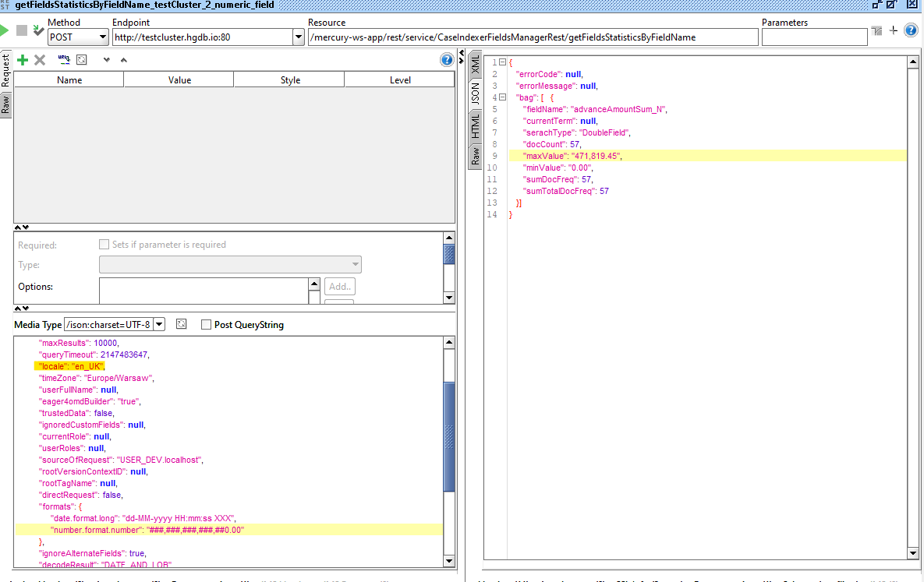924x582 pixels.
Task: Sort by the Name column header
Action: pos(69,80)
